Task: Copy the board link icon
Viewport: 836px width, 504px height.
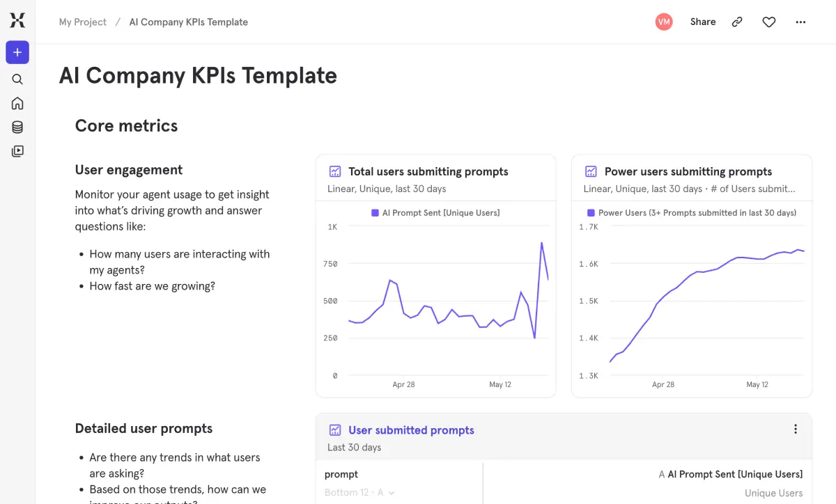Action: (737, 22)
